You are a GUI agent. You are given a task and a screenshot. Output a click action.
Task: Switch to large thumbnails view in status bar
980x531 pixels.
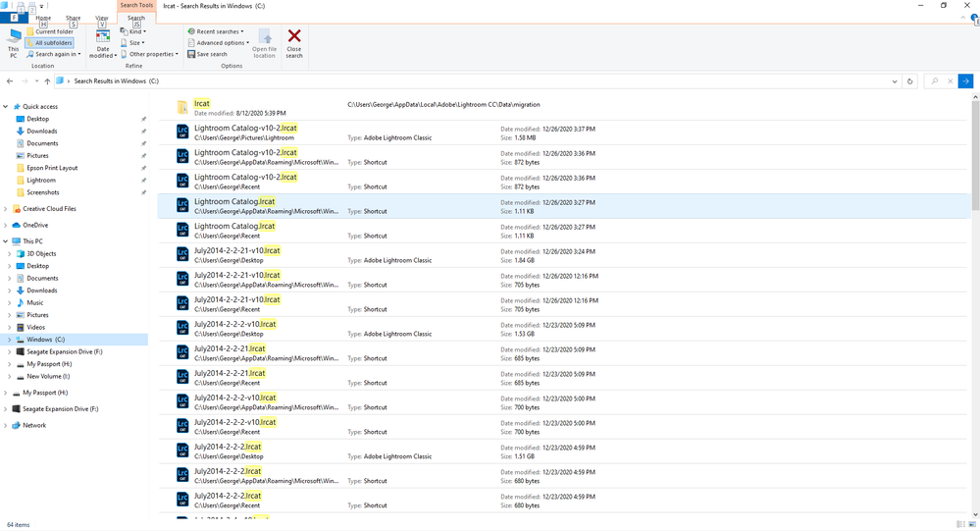[972, 524]
